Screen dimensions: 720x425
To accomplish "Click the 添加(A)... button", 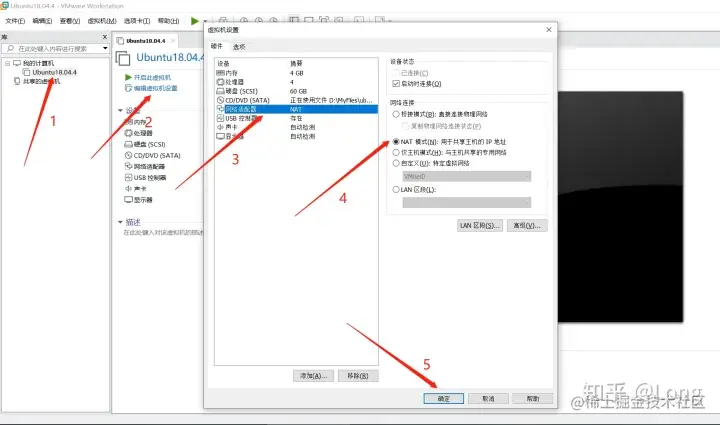I will point(313,376).
